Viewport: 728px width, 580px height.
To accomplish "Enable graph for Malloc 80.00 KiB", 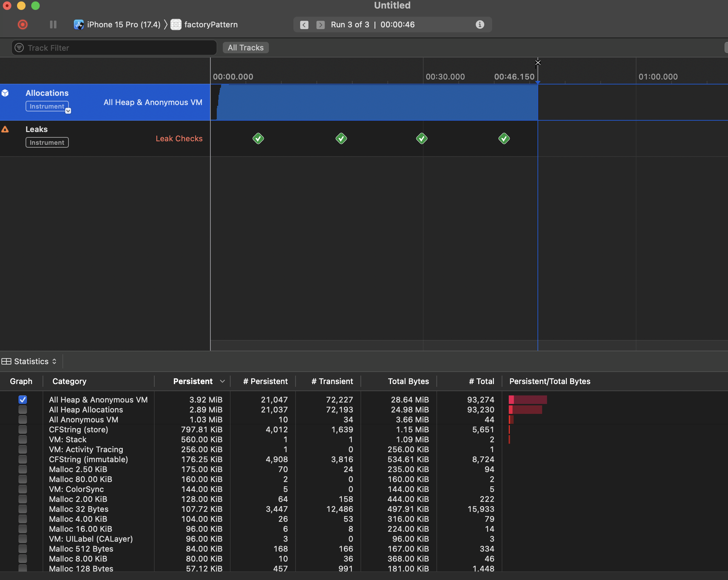I will pyautogui.click(x=23, y=479).
